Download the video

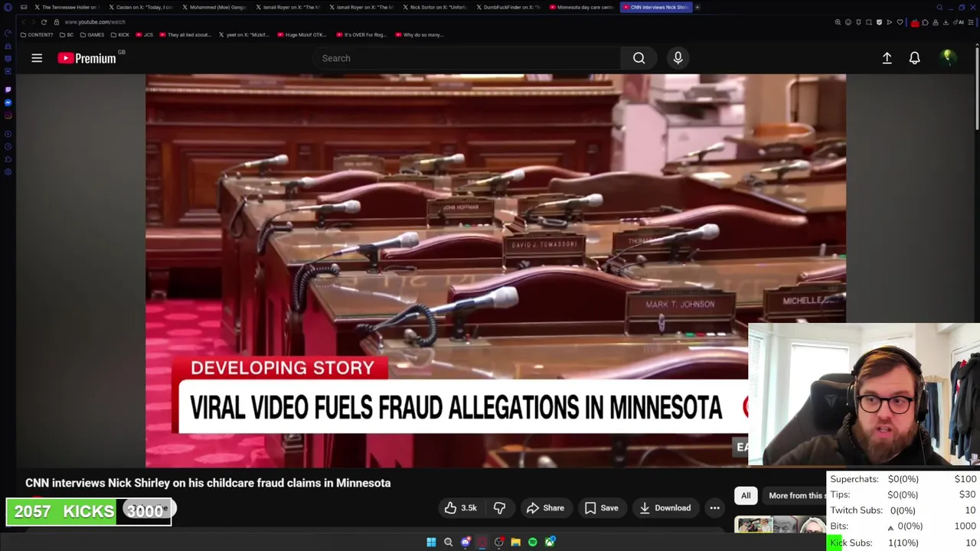[x=665, y=508]
